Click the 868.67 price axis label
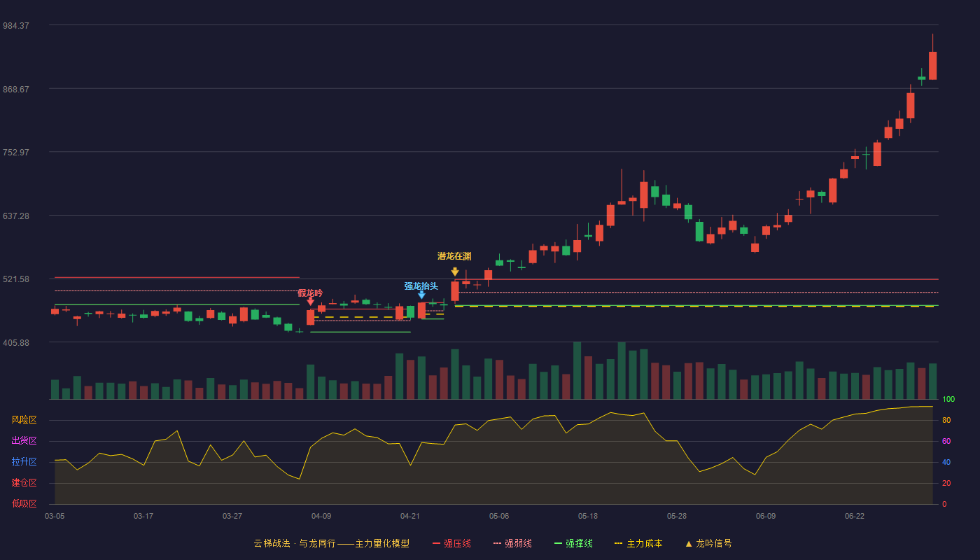980x560 pixels. [16, 89]
